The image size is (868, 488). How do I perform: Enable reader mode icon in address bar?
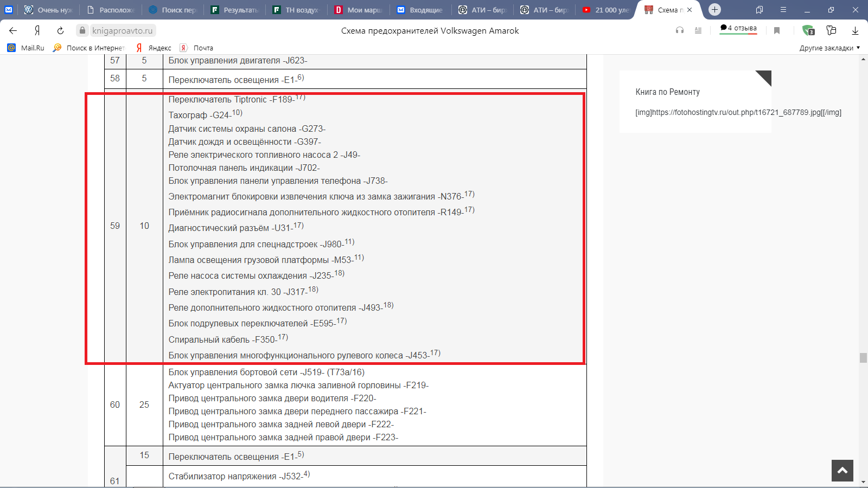(x=698, y=31)
